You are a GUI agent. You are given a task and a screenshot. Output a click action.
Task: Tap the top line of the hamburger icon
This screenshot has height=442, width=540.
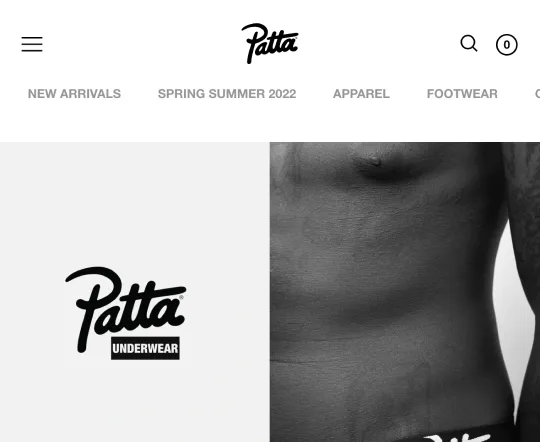(32, 37)
